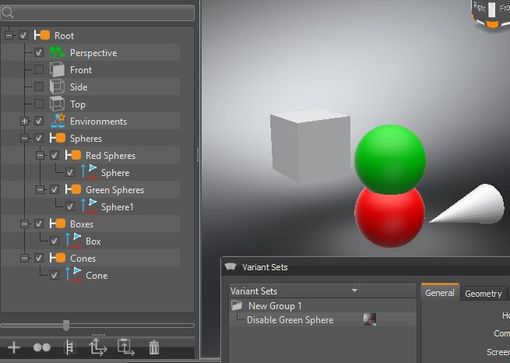Image resolution: width=510 pixels, height=363 pixels.
Task: Click the hierarchy tree icon in bottom toolbar
Action: [69, 347]
